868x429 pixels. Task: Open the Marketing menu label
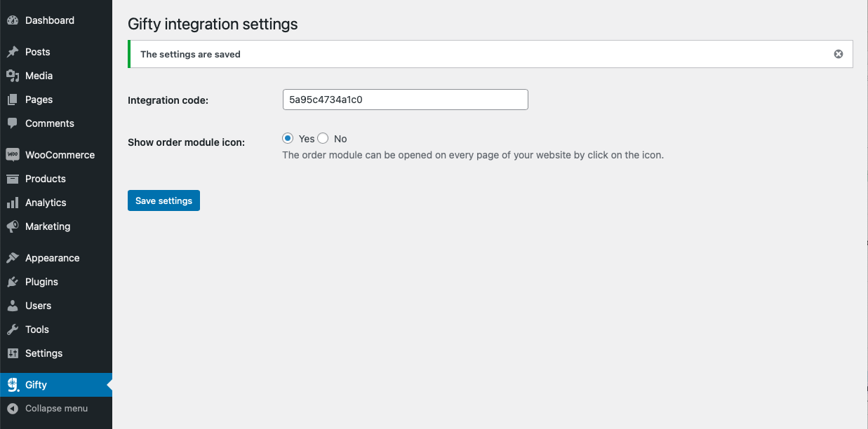pos(48,226)
